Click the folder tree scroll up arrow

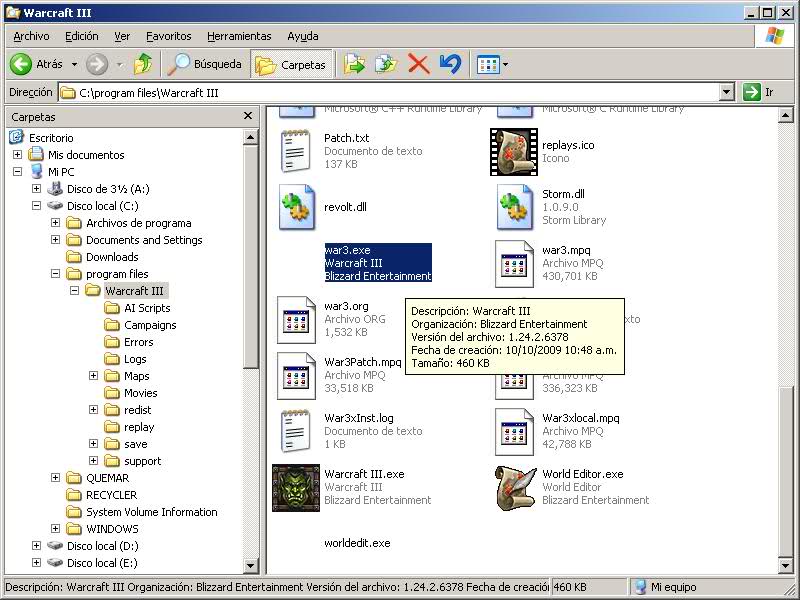tap(250, 137)
